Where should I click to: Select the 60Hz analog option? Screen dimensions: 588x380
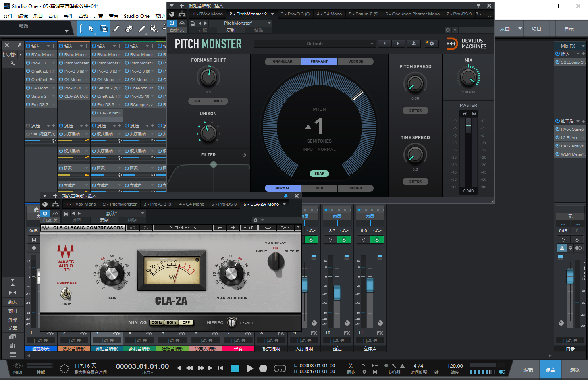172,322
